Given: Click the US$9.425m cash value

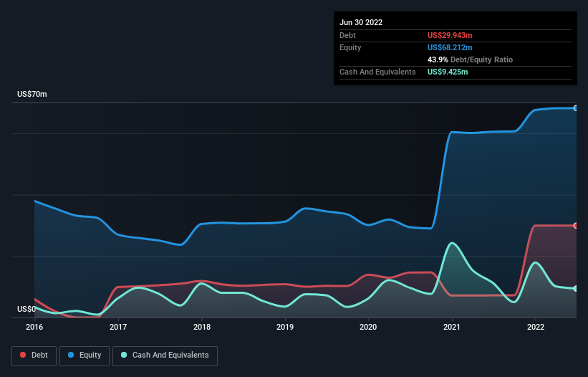Looking at the screenshot, I should click(448, 72).
